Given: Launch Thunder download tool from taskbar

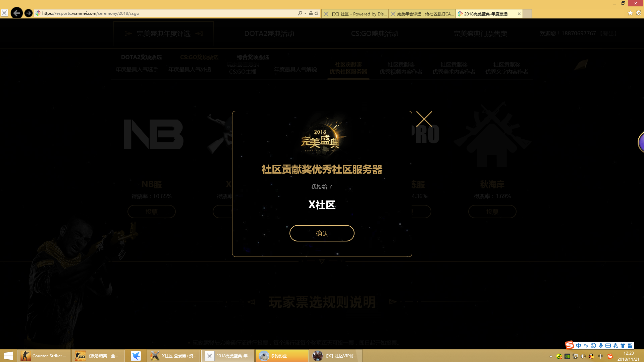Looking at the screenshot, I should (x=136, y=356).
